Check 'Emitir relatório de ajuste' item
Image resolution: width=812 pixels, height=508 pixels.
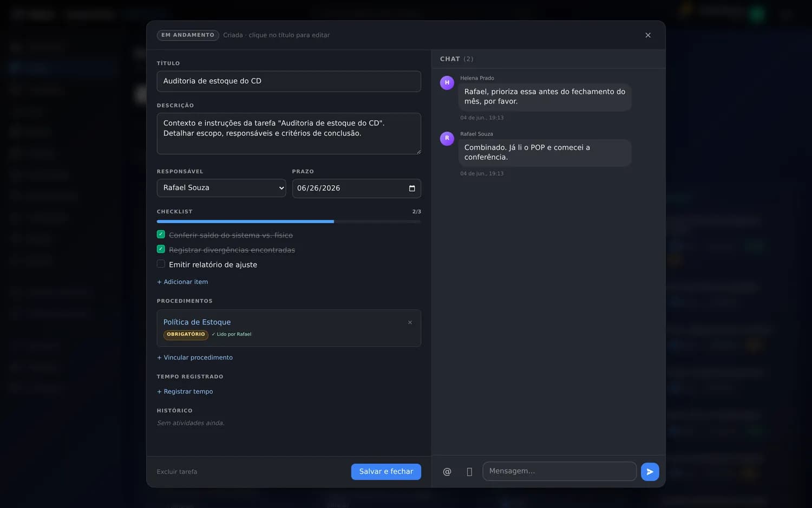pos(161,264)
